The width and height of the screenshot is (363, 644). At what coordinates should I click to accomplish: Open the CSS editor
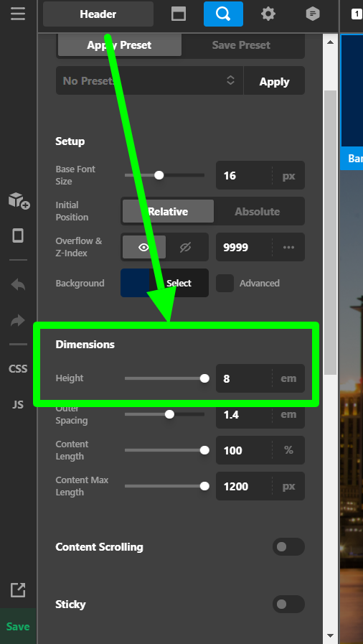18,368
